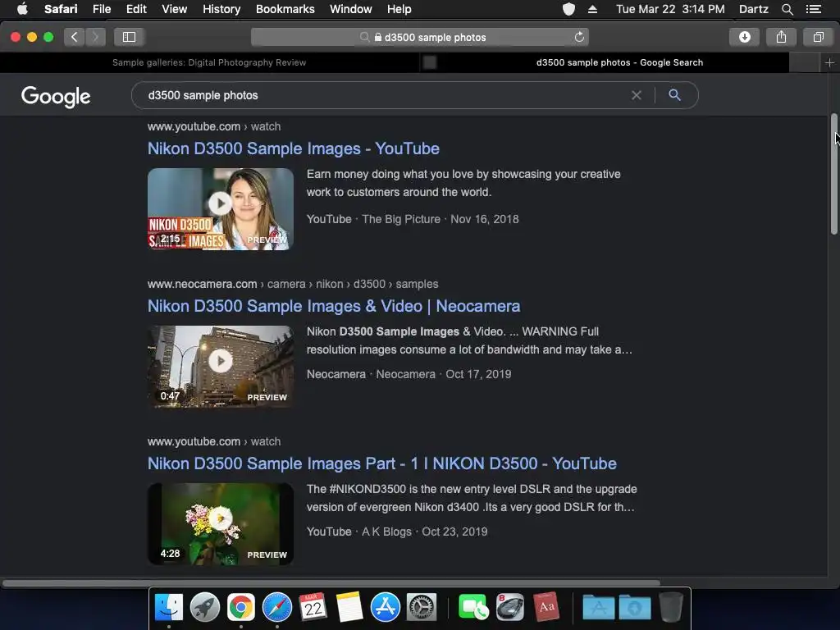Open Notes app in the Dock
840x630 pixels.
tap(349, 608)
